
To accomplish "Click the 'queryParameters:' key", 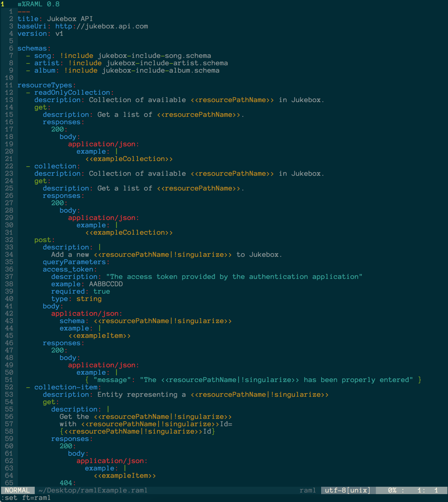I will [x=76, y=262].
